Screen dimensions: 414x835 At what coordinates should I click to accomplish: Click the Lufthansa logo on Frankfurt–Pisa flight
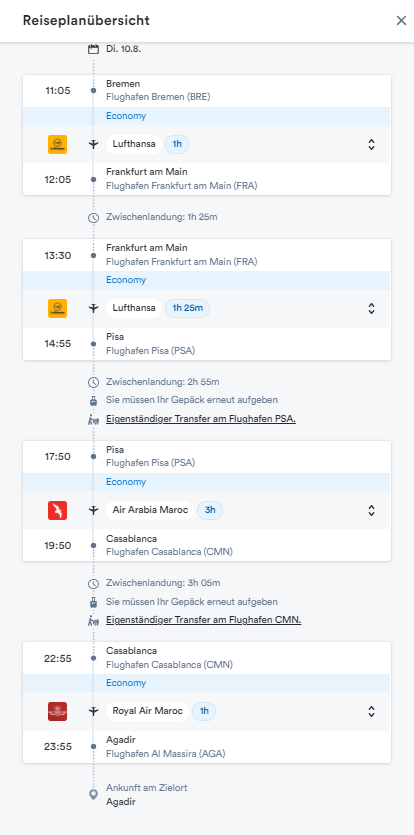58,308
